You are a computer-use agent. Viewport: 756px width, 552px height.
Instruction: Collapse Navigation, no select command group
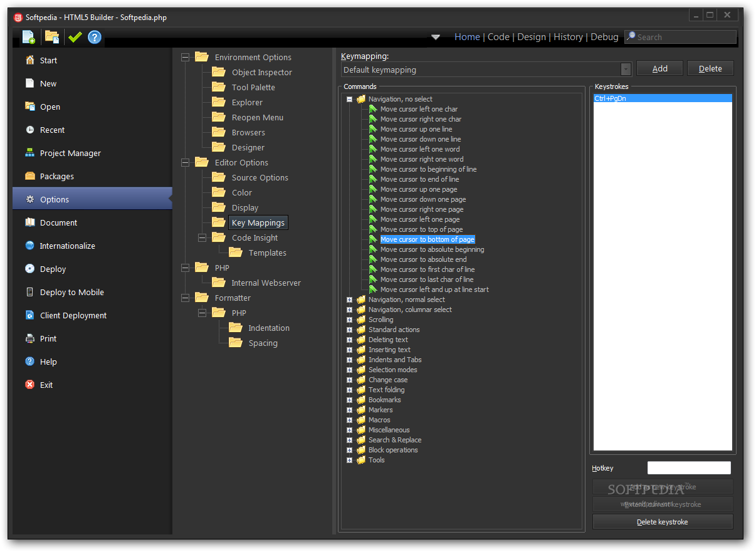tap(350, 99)
